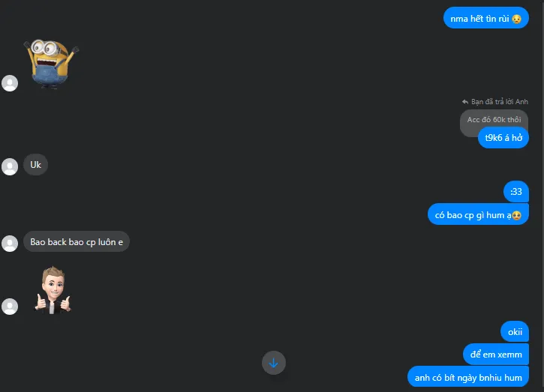Click the scroll-to-bottom arrow button
544x392 pixels.
click(x=273, y=363)
